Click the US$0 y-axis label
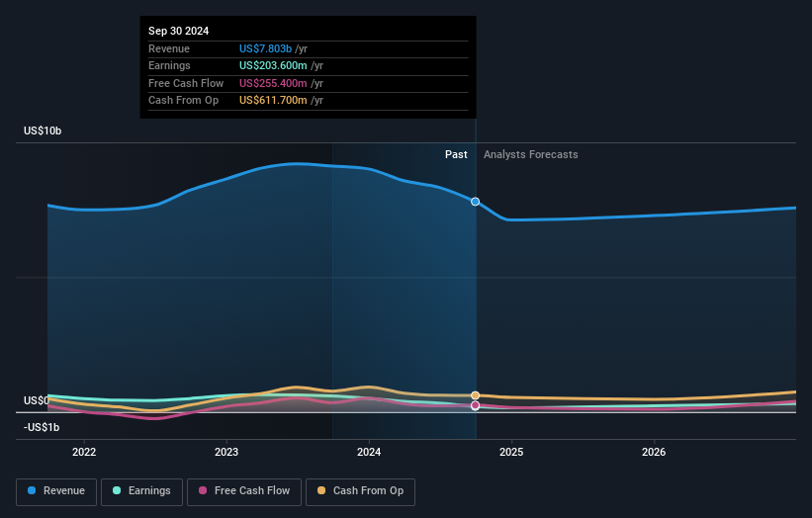Screen dimensions: 812x518 click(37, 400)
